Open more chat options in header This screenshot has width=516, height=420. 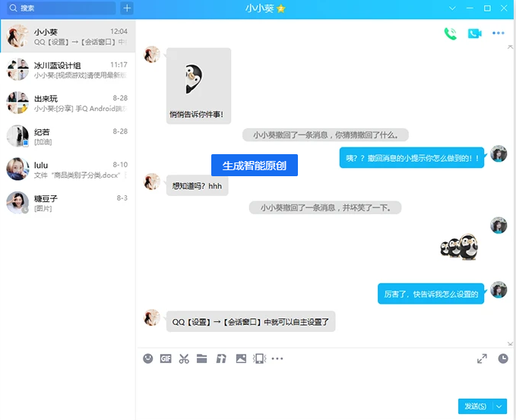499,33
